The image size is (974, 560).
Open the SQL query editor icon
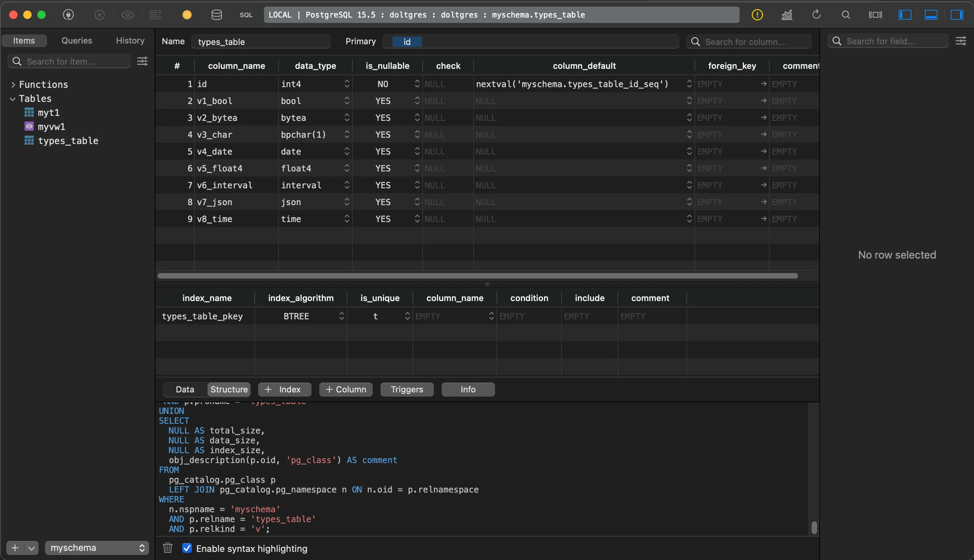click(246, 15)
